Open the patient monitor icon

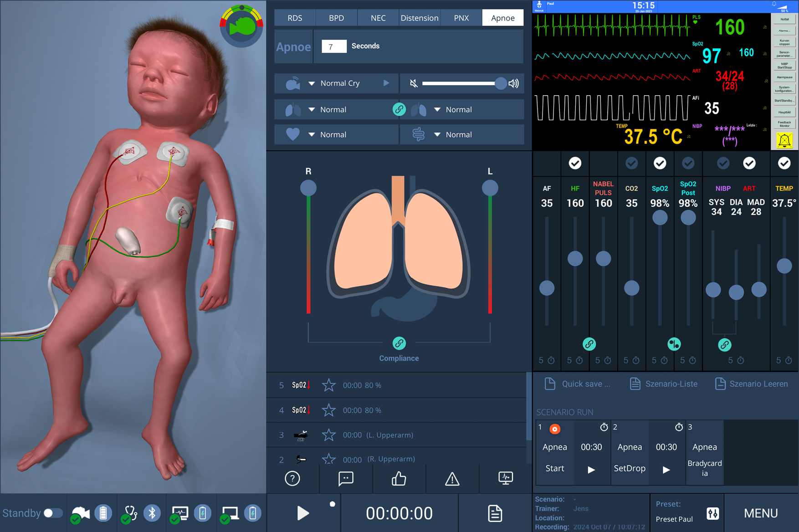505,478
